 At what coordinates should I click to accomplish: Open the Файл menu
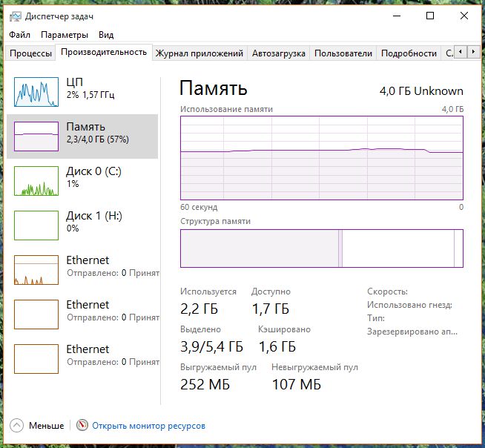20,35
